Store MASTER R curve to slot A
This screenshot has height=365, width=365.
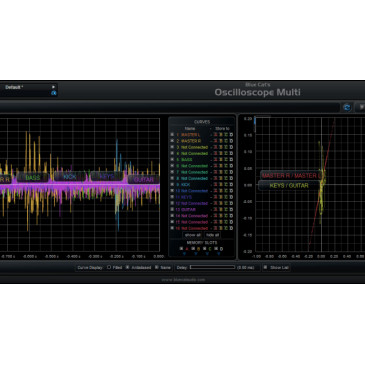coord(215,141)
